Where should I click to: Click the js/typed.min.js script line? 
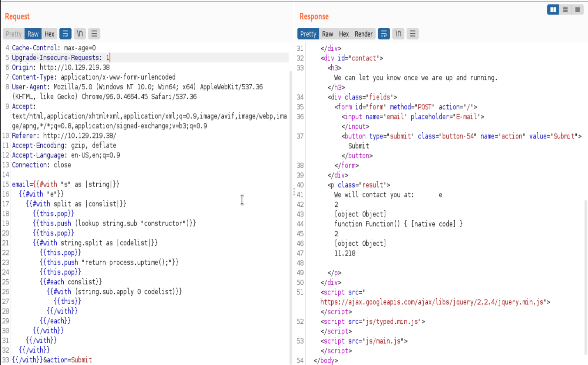pyautogui.click(x=373, y=322)
